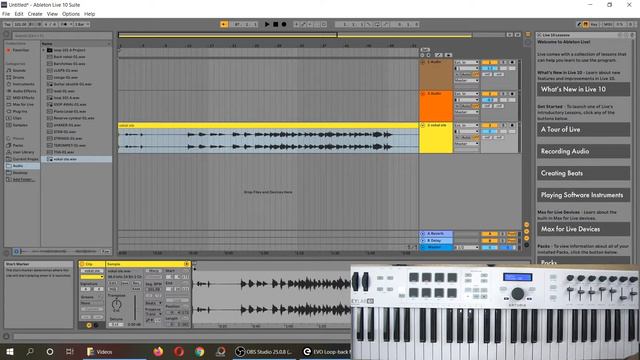The image size is (640, 360).
Task: Arm the 1 Audio track for recording
Action: click(512, 62)
